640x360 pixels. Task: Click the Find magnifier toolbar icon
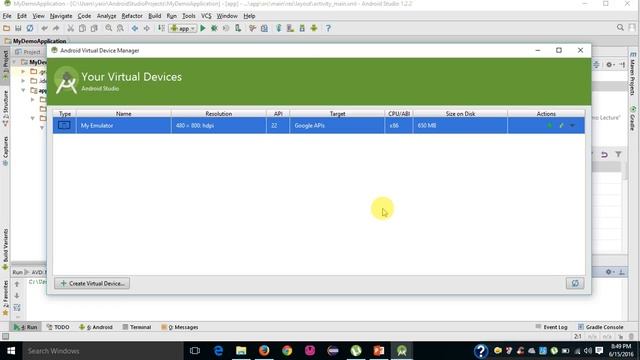pos(109,28)
